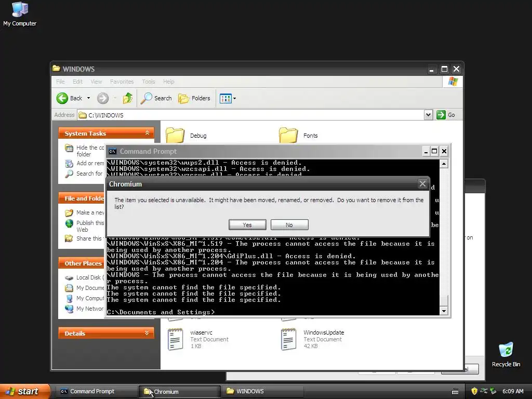Click the Go button beside address bar

pyautogui.click(x=446, y=115)
